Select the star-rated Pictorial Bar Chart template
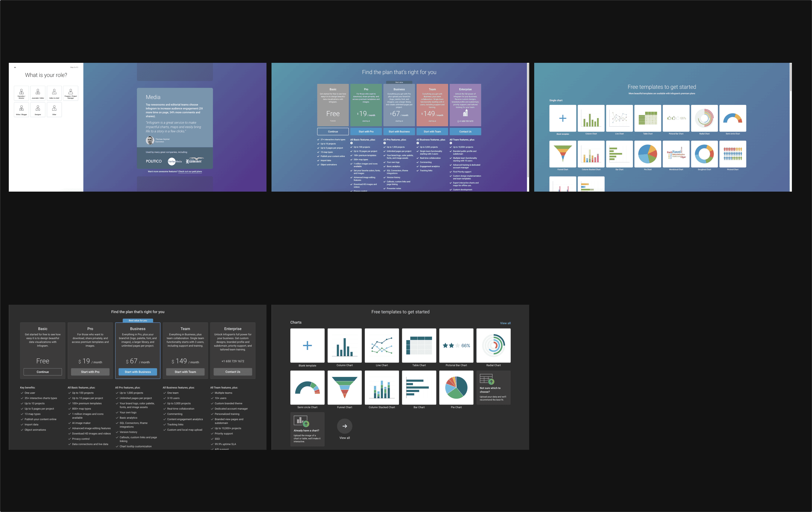This screenshot has width=812, height=512. (x=456, y=346)
